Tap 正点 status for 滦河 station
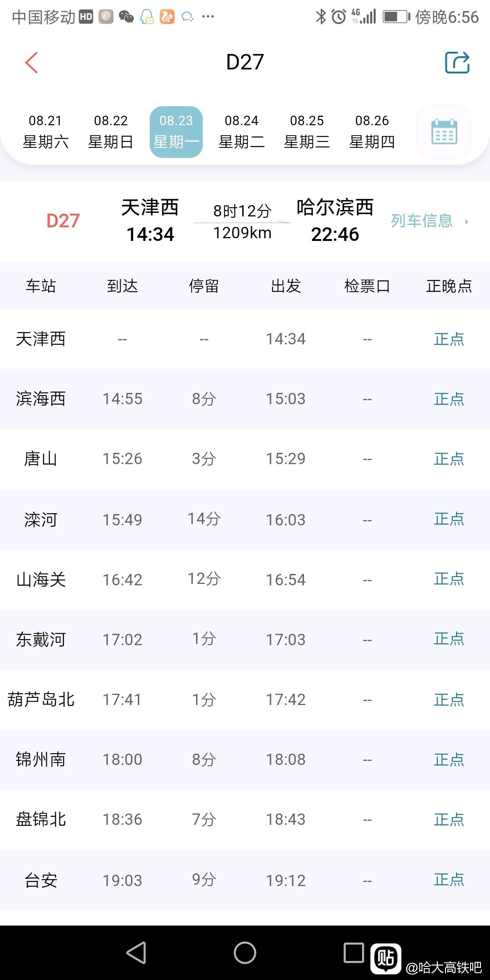The image size is (490, 980). tap(449, 519)
